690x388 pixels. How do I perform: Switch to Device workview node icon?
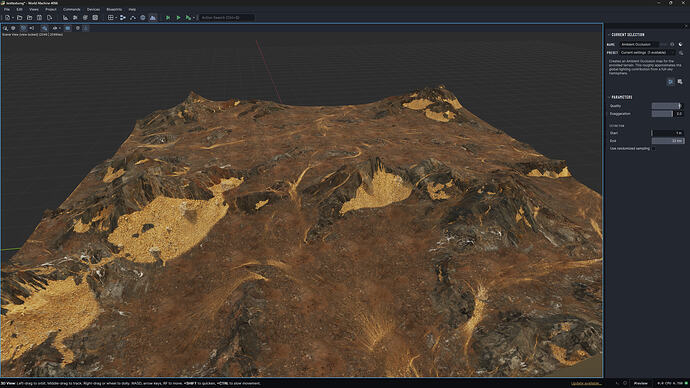[x=123, y=18]
